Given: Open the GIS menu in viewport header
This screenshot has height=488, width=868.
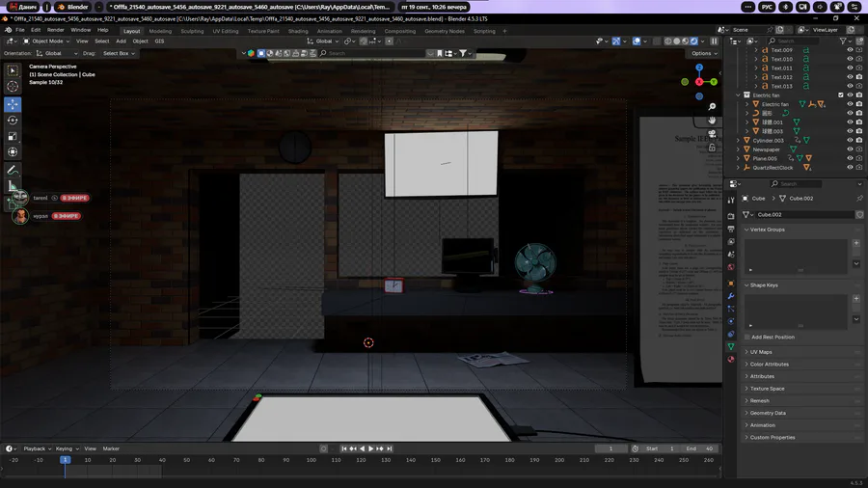Looking at the screenshot, I should coord(159,41).
